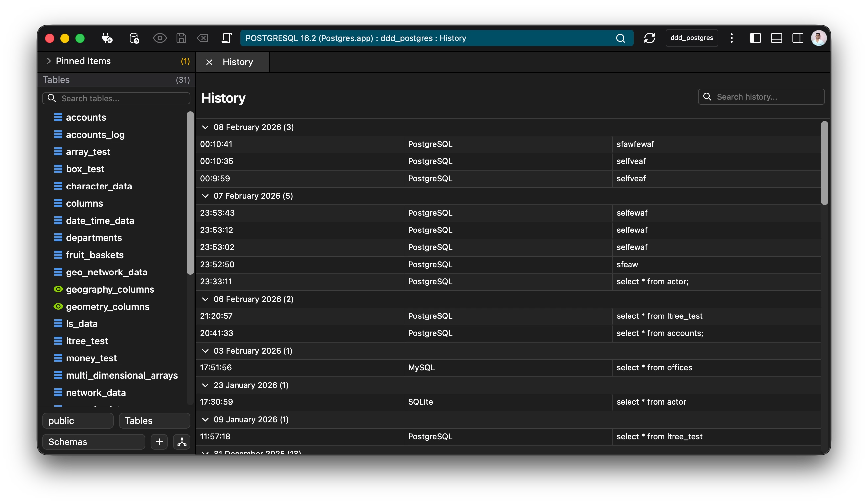Expand the Pinned Items section
Screen dimensions: 868x504
tap(49, 61)
